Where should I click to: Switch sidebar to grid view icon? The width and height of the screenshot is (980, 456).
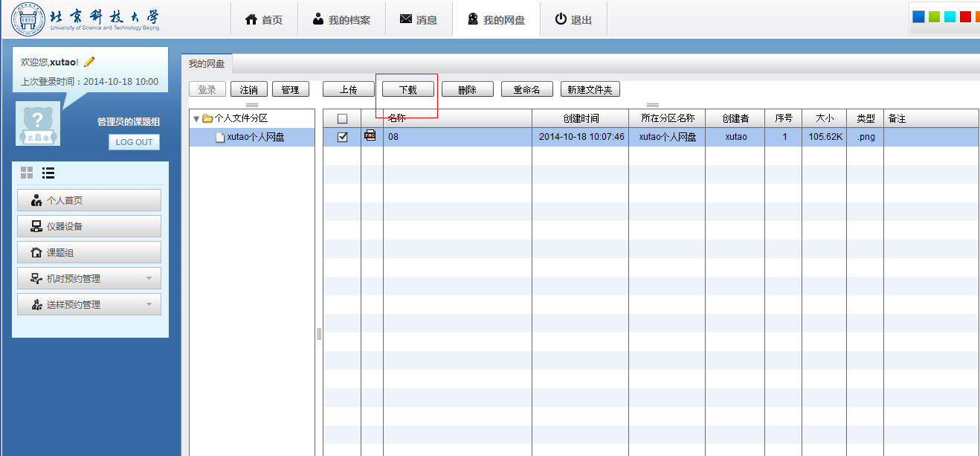tap(27, 173)
